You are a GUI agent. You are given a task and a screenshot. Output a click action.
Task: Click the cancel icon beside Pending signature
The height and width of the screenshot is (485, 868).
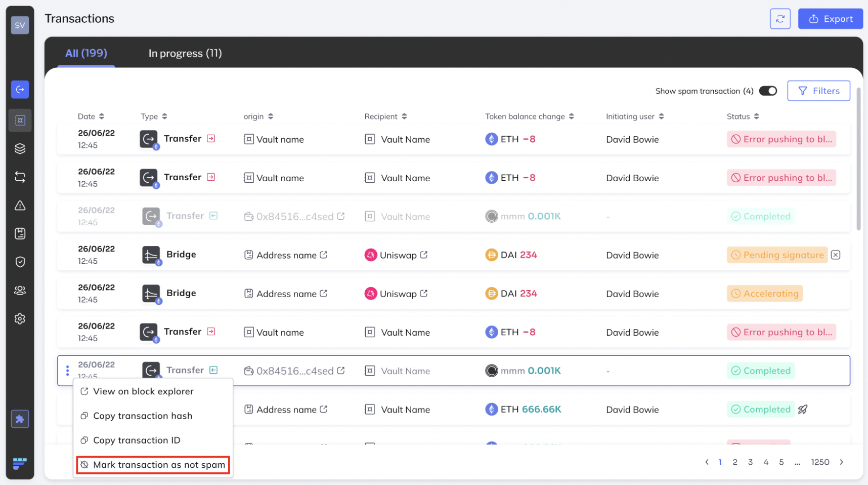tap(836, 255)
